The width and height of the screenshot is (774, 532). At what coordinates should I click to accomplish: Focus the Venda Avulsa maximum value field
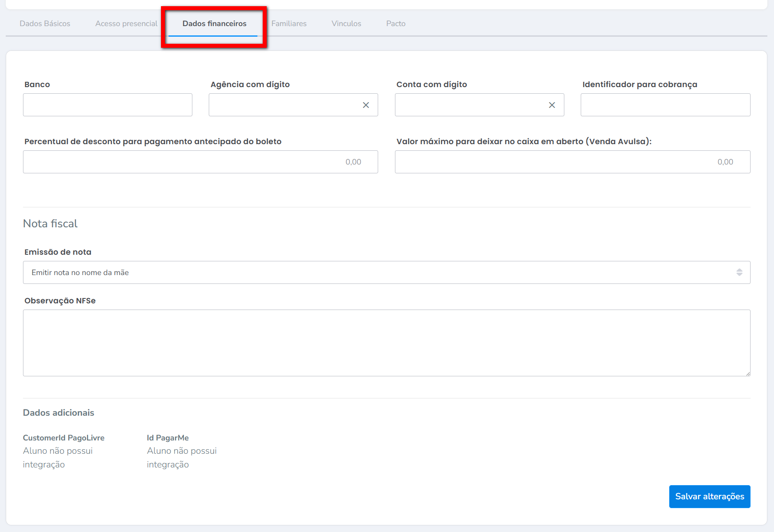pyautogui.click(x=572, y=162)
